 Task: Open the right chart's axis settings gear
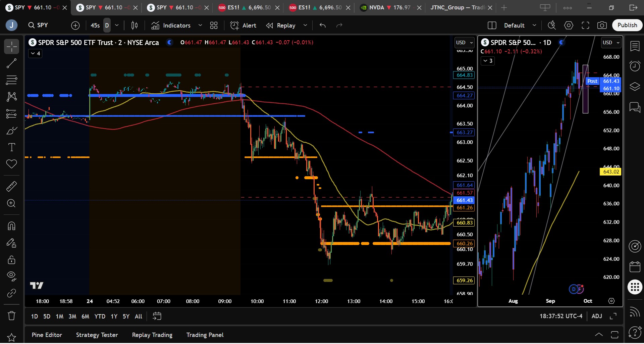coord(611,301)
